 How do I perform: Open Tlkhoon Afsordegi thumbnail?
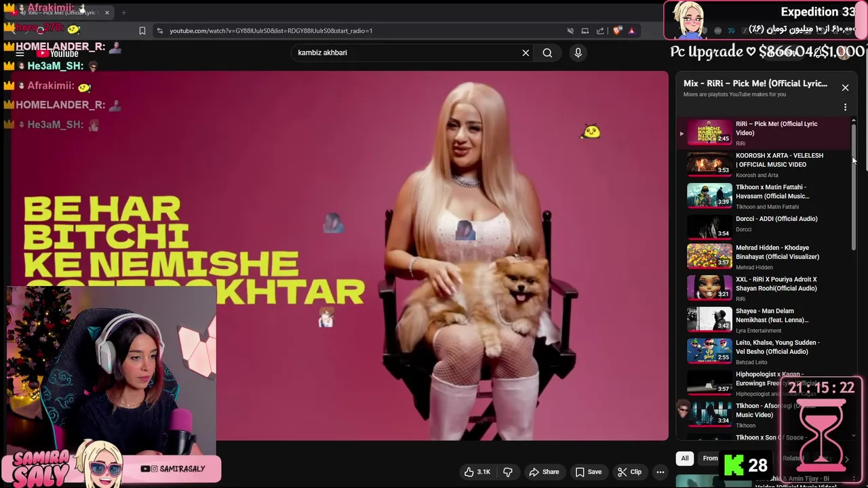[x=709, y=414]
